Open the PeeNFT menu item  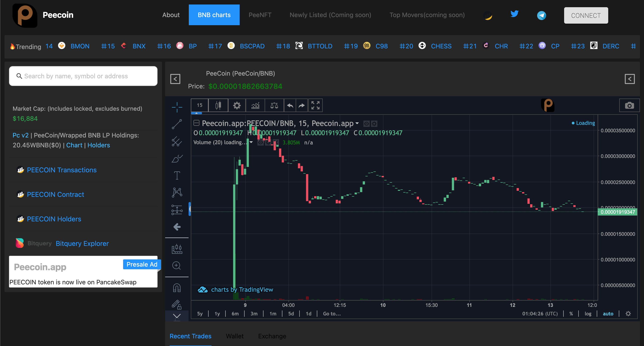(x=260, y=15)
